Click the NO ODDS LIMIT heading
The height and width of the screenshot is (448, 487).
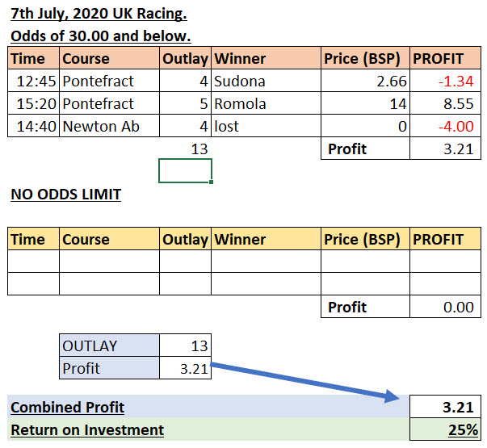click(x=65, y=195)
